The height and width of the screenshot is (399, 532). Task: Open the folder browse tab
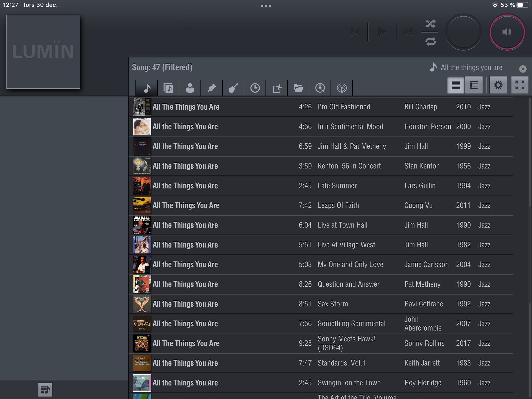point(298,88)
